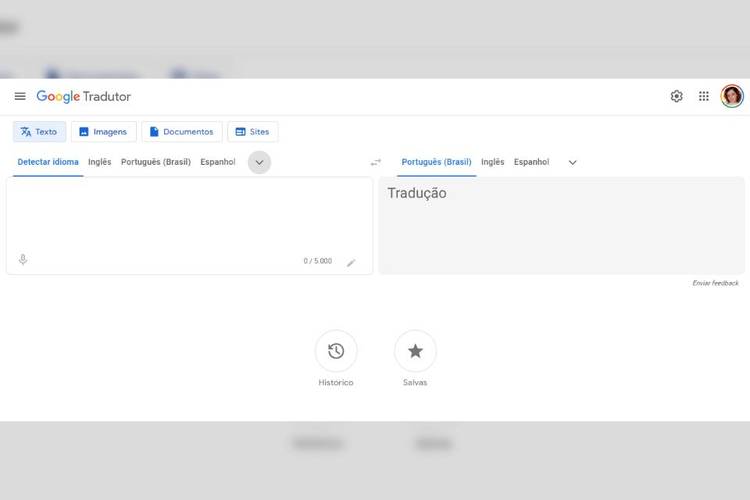The image size is (750, 500).
Task: Expand more source languages list
Action: pyautogui.click(x=259, y=162)
